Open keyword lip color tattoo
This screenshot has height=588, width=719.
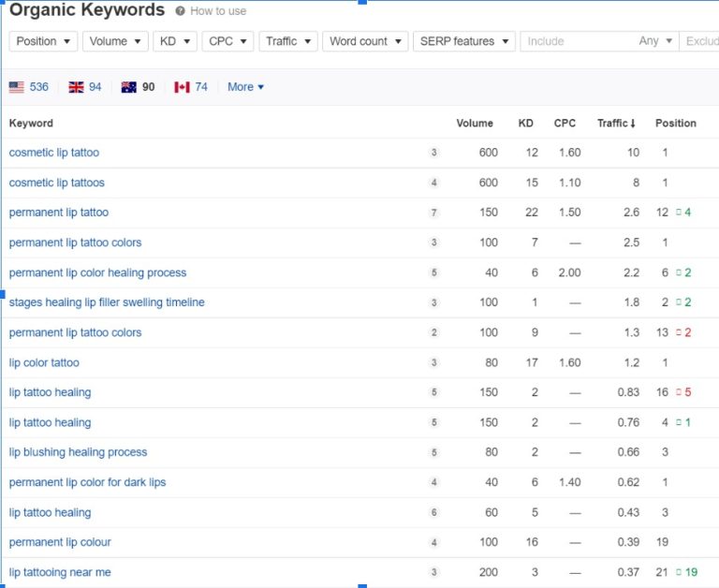point(44,362)
